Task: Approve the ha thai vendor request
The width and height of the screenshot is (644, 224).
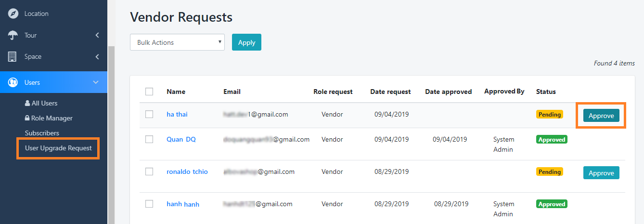Action: (601, 116)
